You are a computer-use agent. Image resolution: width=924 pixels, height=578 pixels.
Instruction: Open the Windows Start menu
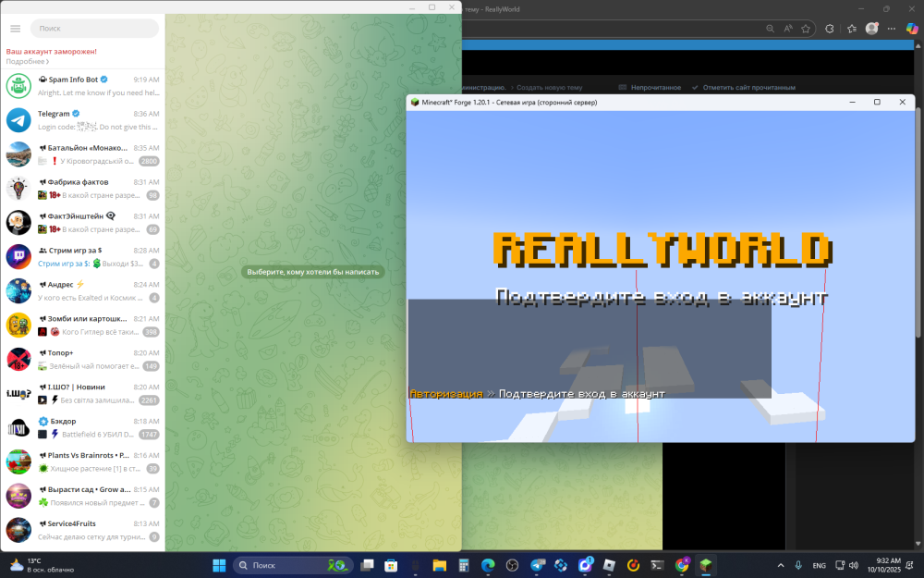click(219, 566)
